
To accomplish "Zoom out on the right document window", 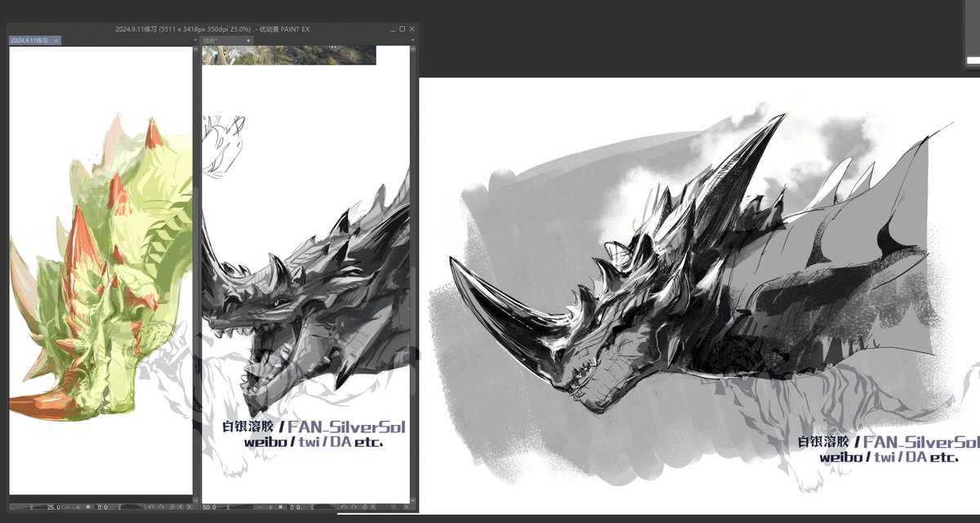I will click(260, 508).
